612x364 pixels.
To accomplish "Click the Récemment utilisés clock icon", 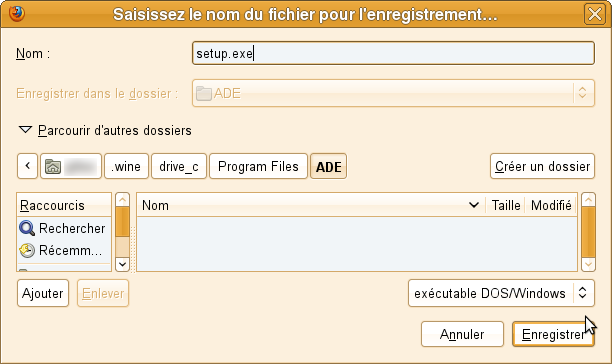I will pos(27,250).
